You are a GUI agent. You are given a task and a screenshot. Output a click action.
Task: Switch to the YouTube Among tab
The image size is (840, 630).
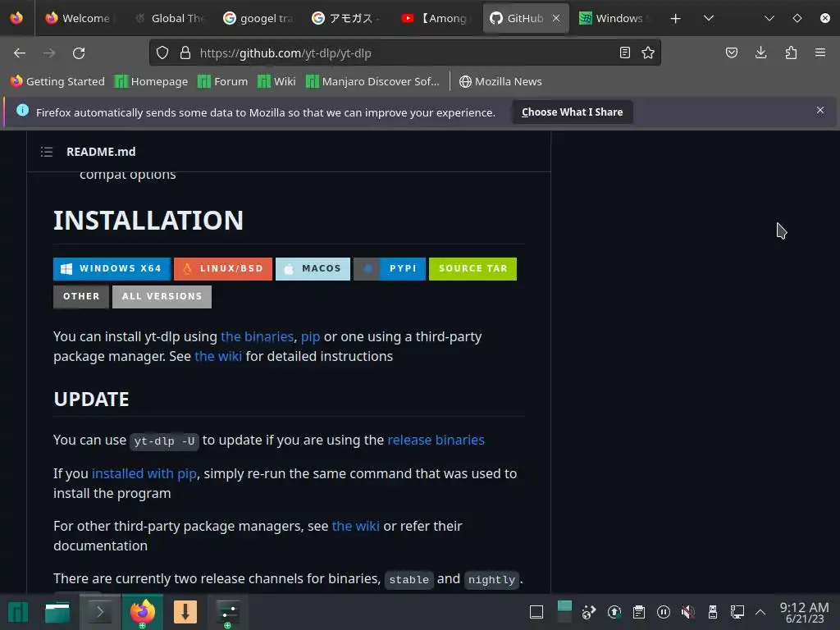(436, 18)
